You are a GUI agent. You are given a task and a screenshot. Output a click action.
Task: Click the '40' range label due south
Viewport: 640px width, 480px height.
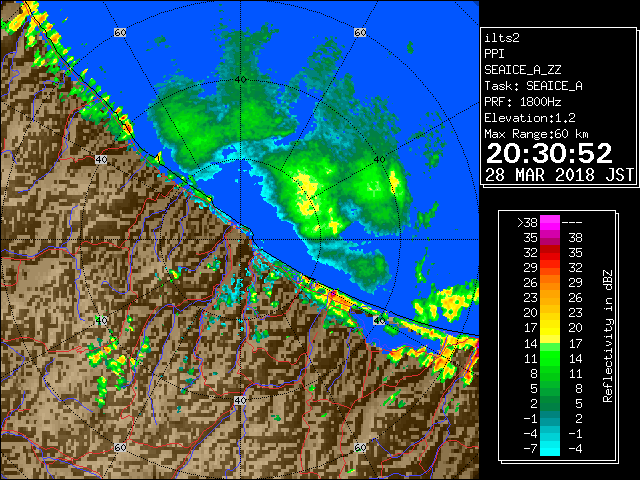(x=240, y=400)
